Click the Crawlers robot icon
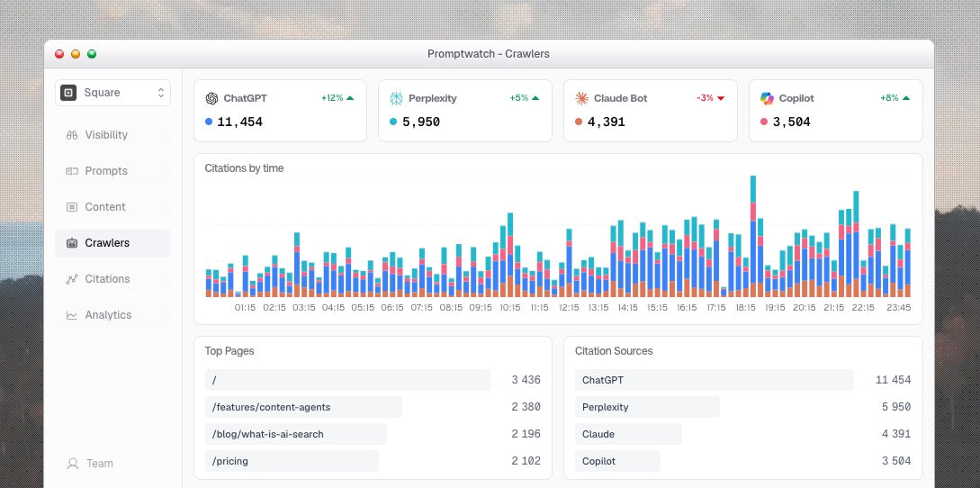The height and width of the screenshot is (488, 980). (72, 243)
